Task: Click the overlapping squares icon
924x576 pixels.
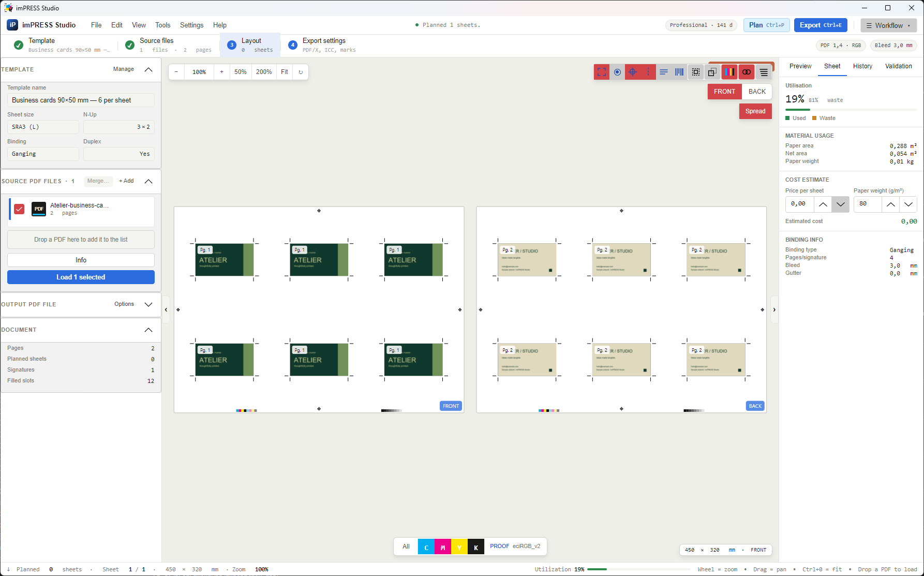Action: [712, 72]
